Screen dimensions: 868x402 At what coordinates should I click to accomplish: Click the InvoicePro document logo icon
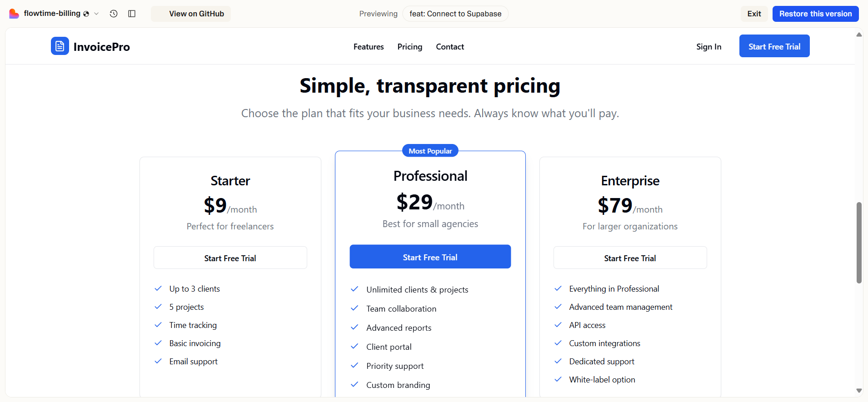60,46
